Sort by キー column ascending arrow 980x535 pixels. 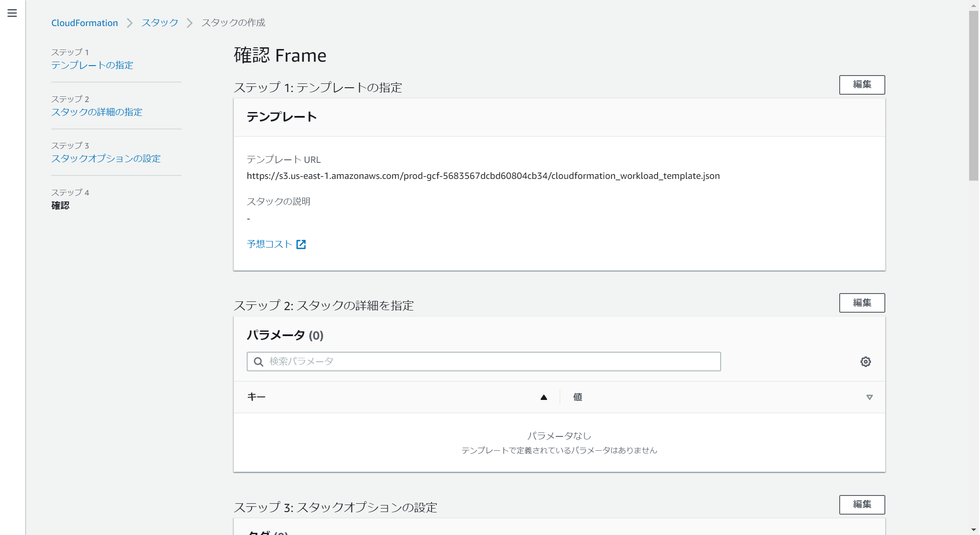coord(543,397)
